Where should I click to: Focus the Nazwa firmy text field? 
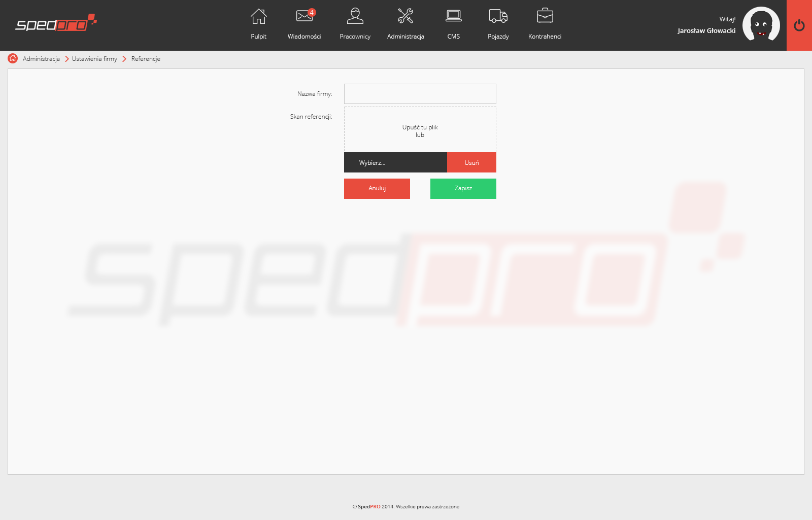[x=420, y=94]
